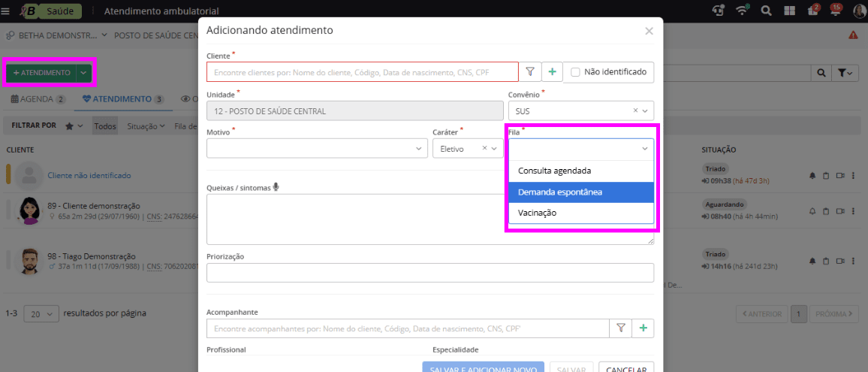Open the headset support icon
Viewport: 868px width, 372px height.
[x=719, y=11]
